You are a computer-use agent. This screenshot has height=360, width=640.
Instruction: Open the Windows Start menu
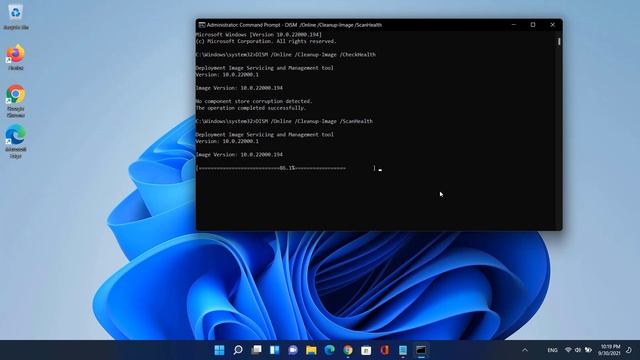click(219, 350)
